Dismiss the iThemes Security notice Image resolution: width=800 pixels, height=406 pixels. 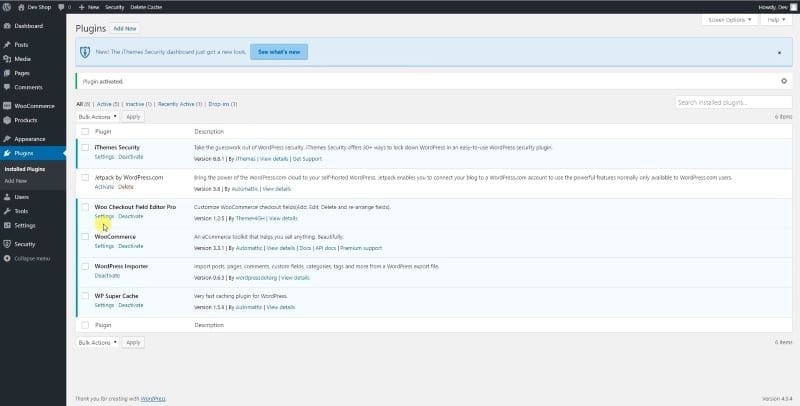[779, 53]
